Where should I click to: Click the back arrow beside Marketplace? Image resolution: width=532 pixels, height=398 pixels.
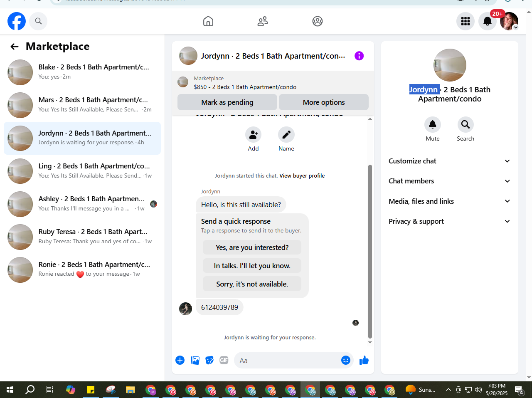click(15, 47)
